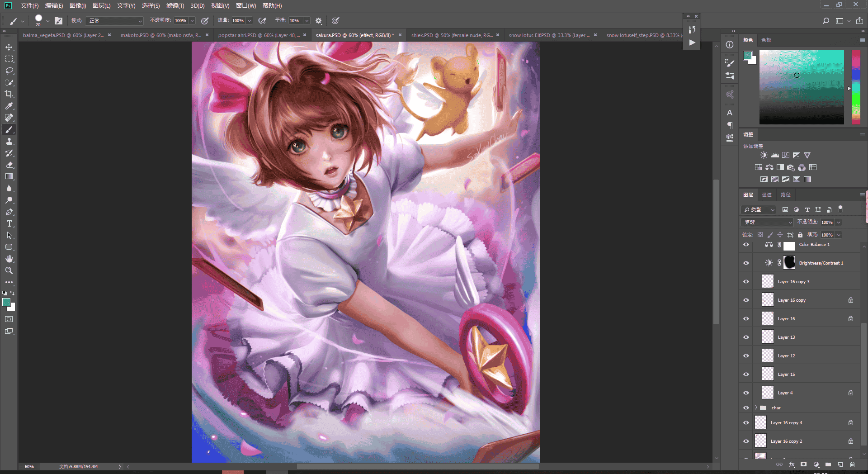Click the 60% zoom level field
Image resolution: width=868 pixels, height=474 pixels.
click(29, 466)
